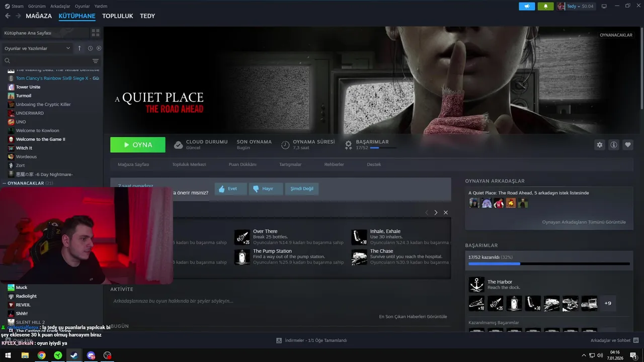Navigate back with the left arrow
This screenshot has width=644, height=362.
(x=8, y=16)
